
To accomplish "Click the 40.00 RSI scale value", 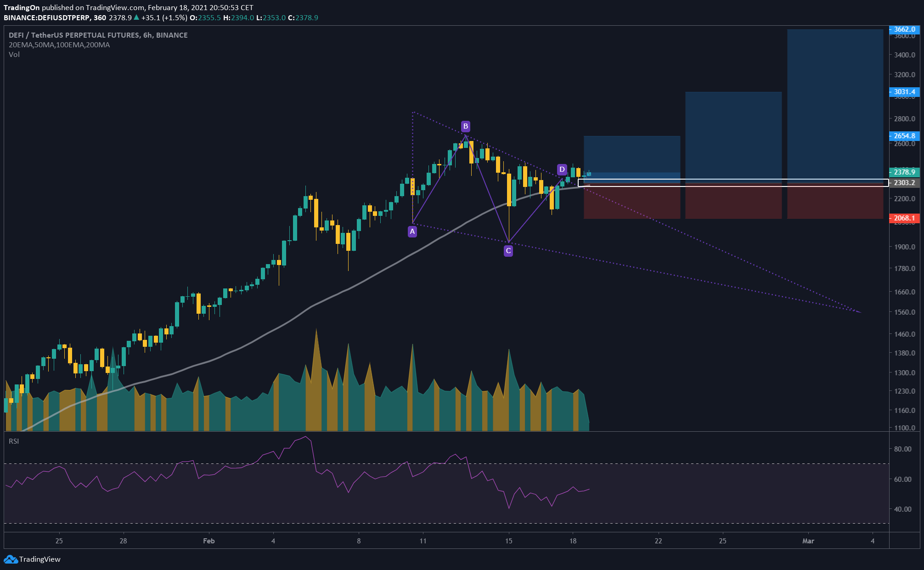I will pyautogui.click(x=903, y=509).
